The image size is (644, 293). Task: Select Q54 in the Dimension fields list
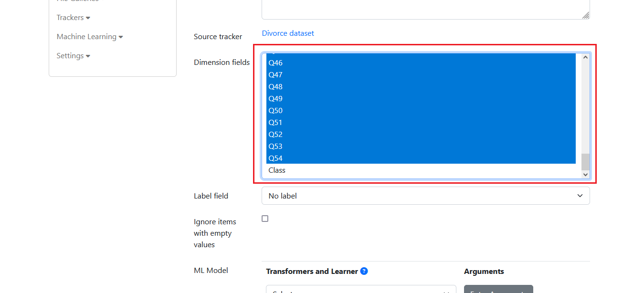[421, 158]
